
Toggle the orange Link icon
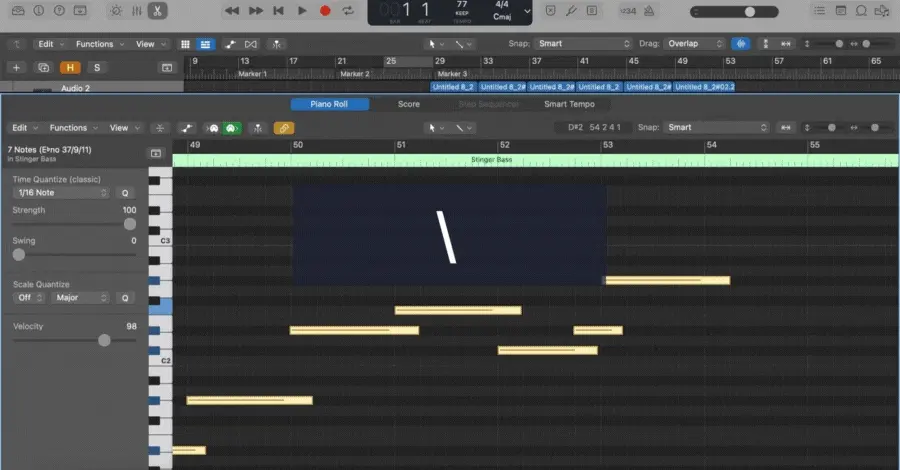point(284,128)
